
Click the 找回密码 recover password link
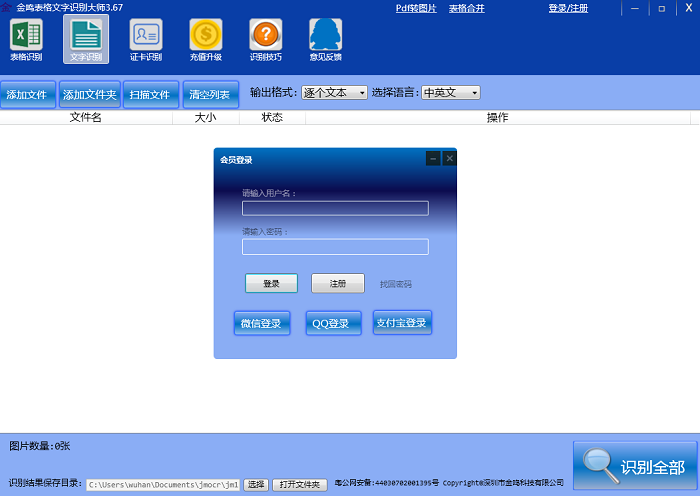click(x=396, y=284)
